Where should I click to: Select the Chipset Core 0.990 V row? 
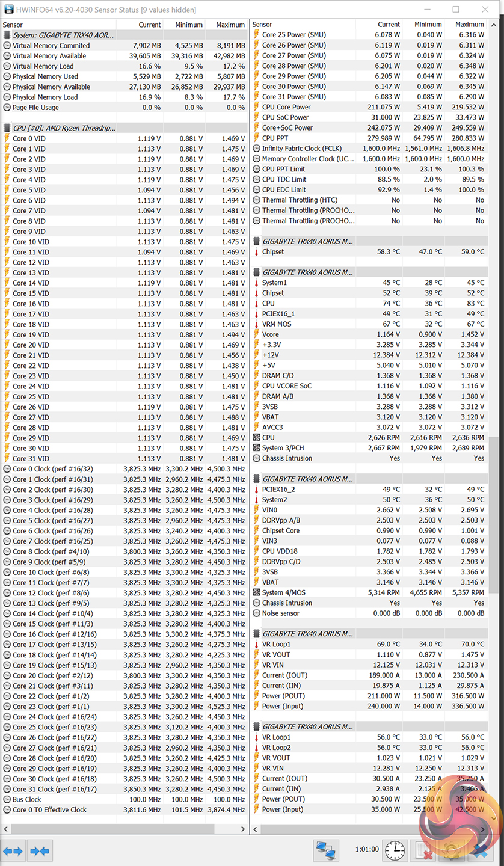coord(369,530)
